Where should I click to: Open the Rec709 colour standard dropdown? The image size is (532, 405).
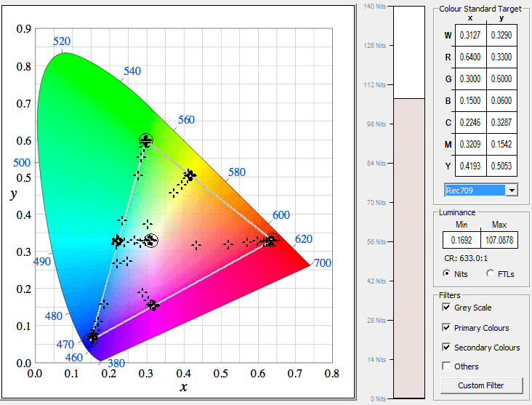pyautogui.click(x=481, y=191)
